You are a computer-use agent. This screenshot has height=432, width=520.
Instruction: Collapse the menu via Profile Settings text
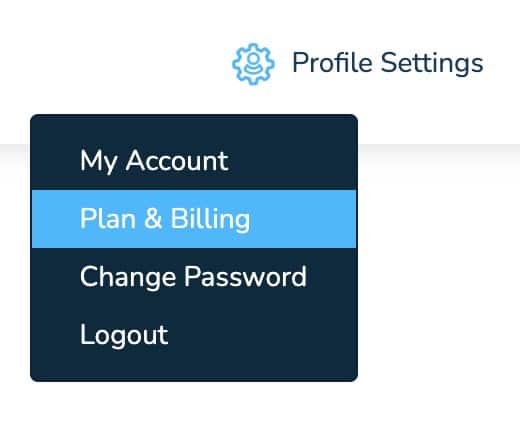click(388, 63)
